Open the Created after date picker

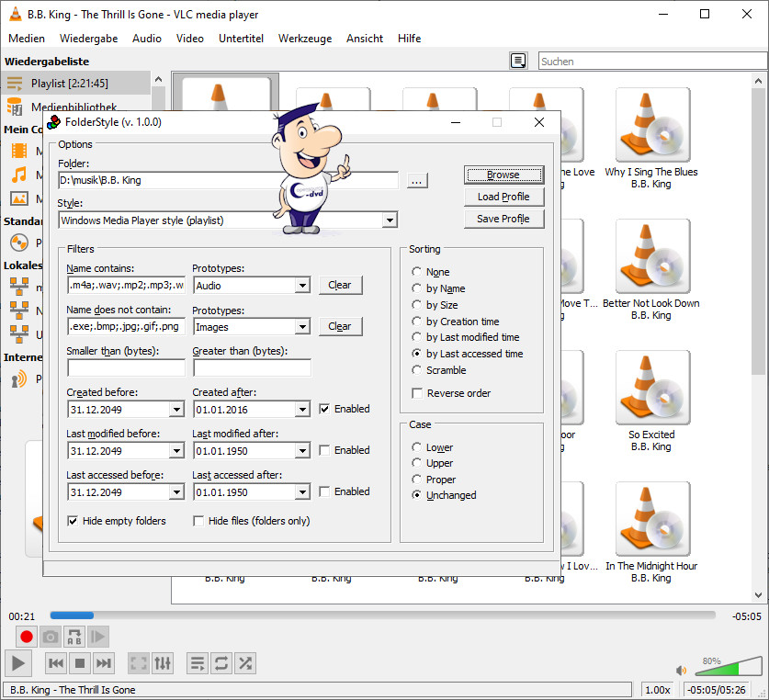(x=302, y=410)
